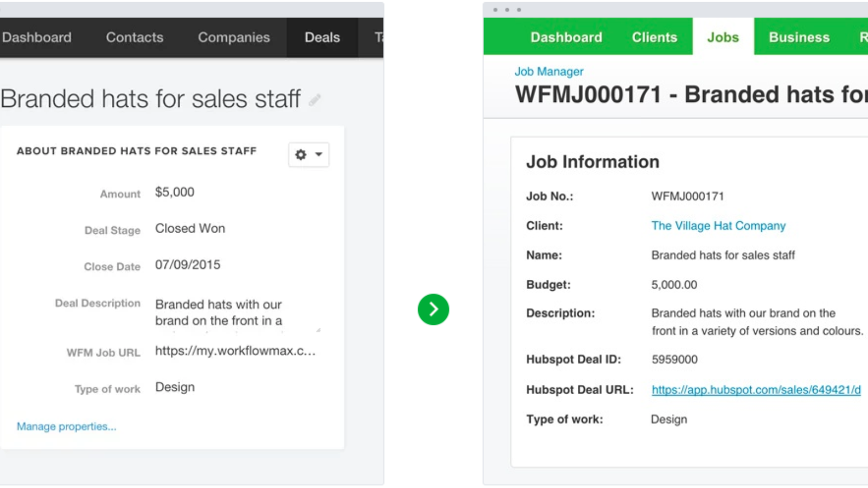This screenshot has width=868, height=488.
Task: Click the first window control dot on right window
Action: (x=495, y=9)
